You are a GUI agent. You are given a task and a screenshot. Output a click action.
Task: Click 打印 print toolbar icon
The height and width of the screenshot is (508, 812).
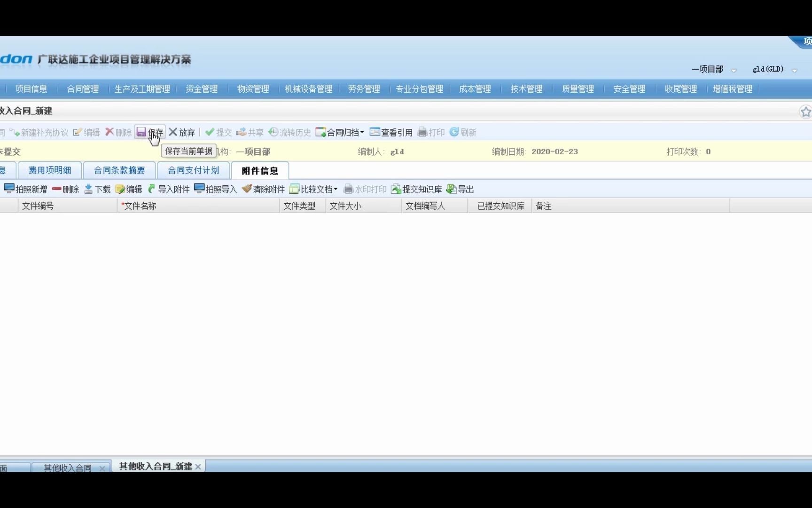[431, 133]
